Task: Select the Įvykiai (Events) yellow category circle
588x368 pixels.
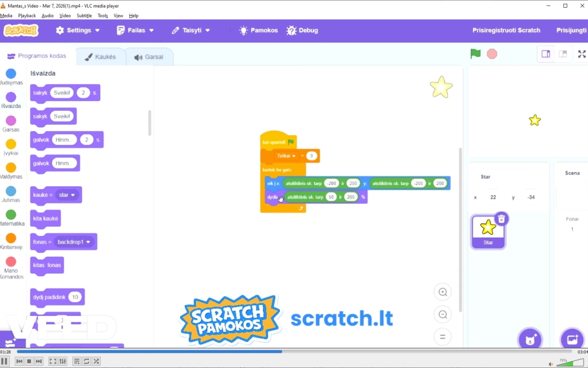Action: tap(11, 144)
